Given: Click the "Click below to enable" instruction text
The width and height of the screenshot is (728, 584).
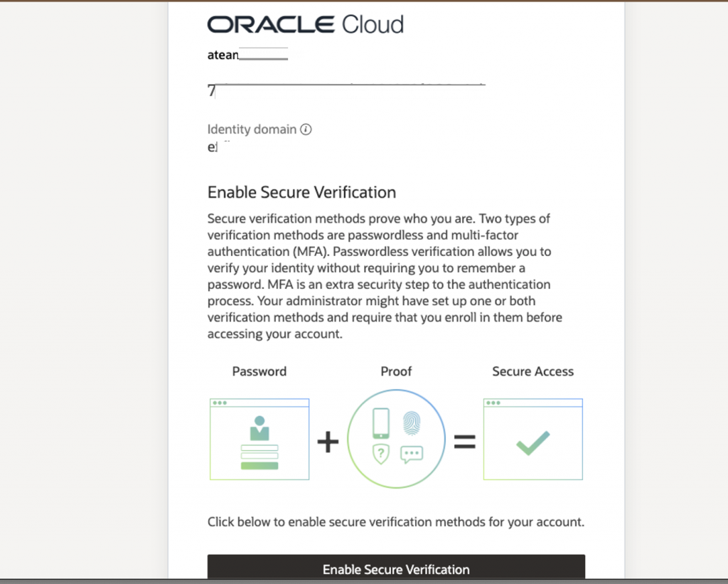Looking at the screenshot, I should [395, 522].
